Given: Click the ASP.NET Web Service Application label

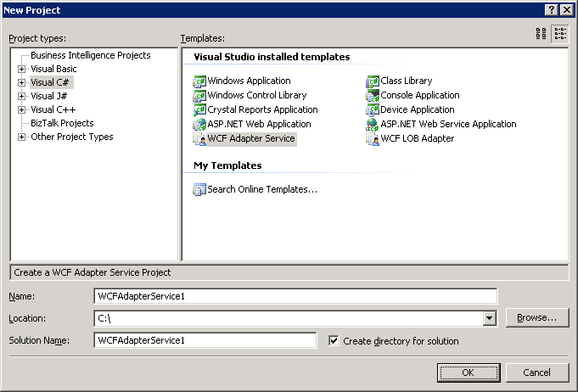Looking at the screenshot, I should [448, 124].
